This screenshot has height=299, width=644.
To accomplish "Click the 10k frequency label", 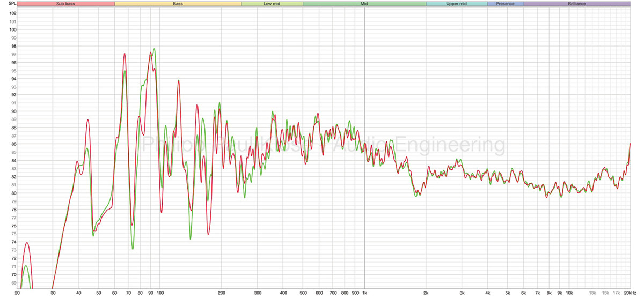I will pyautogui.click(x=569, y=294).
